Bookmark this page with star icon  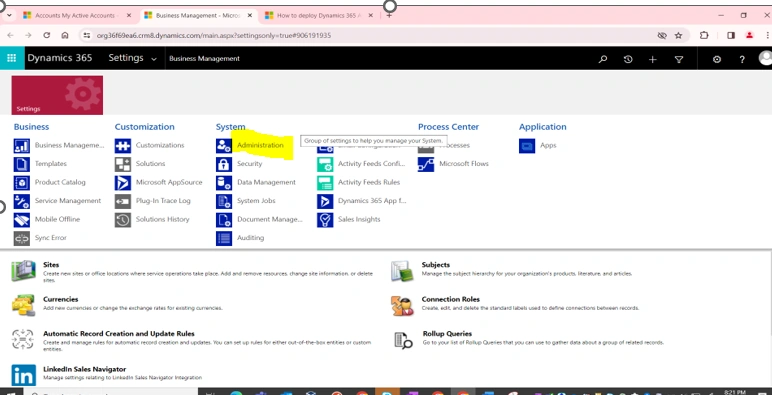pos(678,35)
